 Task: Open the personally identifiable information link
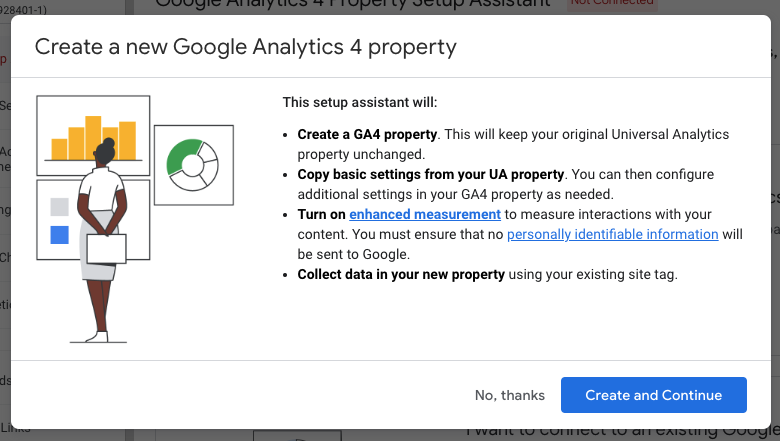click(x=612, y=234)
